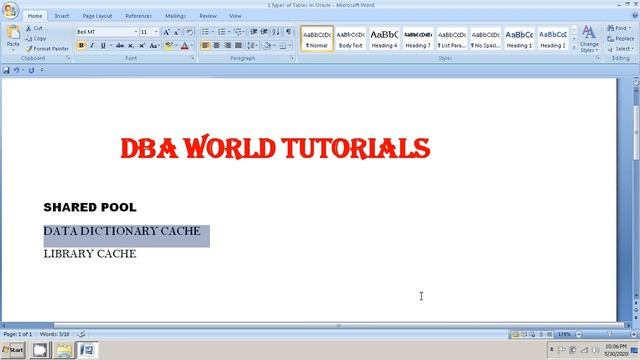Click Shrink Font icon

[x=177, y=32]
